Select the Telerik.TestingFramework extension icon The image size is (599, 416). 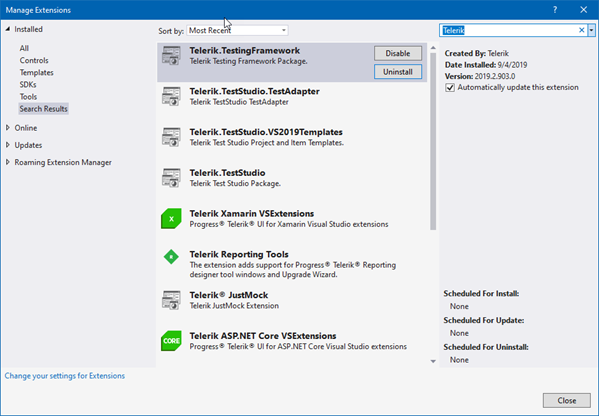[x=171, y=56]
